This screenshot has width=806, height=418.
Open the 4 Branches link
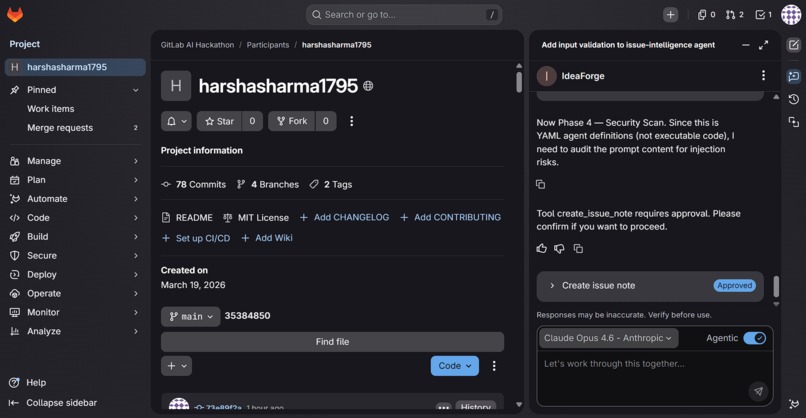click(268, 185)
